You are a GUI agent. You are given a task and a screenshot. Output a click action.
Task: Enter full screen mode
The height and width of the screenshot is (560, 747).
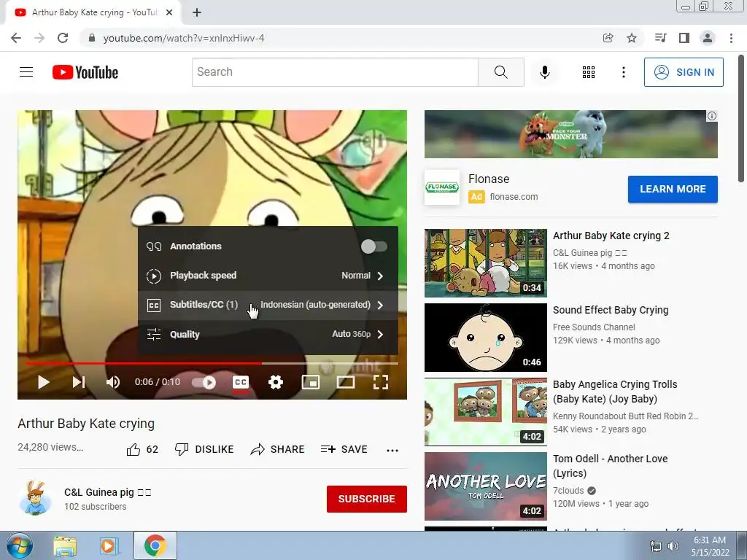(381, 382)
